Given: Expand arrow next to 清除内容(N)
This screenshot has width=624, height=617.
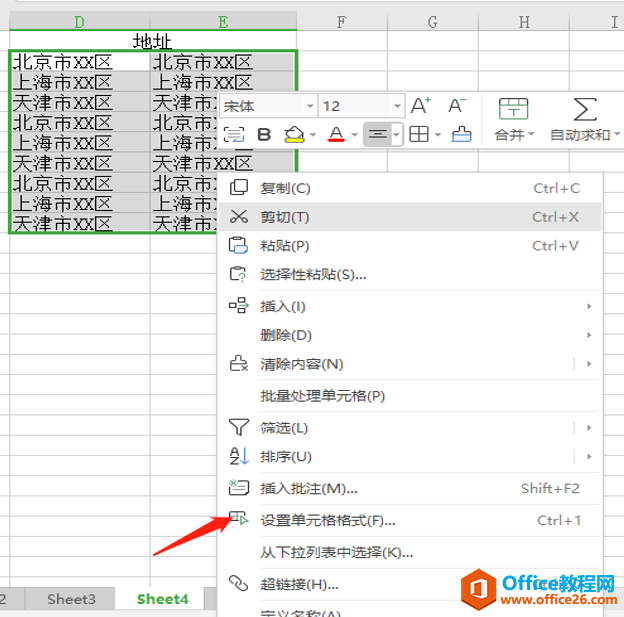Looking at the screenshot, I should 589,364.
